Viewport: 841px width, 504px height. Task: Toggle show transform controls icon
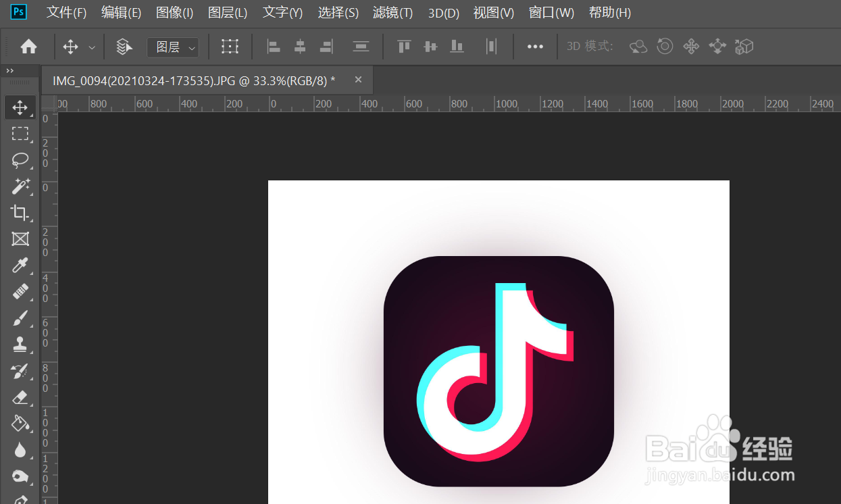tap(230, 47)
